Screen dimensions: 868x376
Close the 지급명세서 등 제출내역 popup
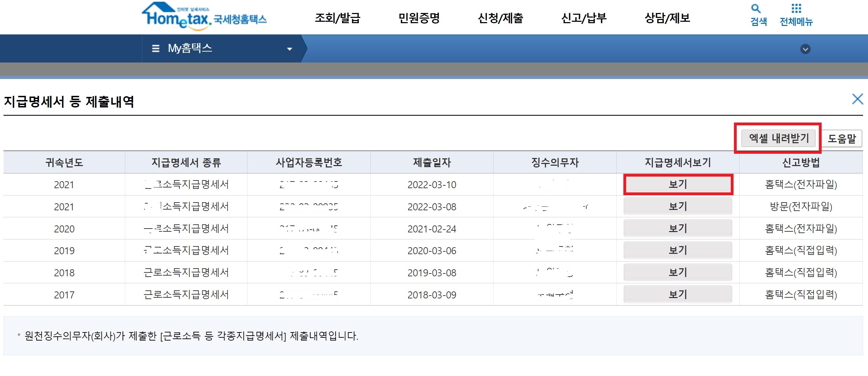point(858,99)
